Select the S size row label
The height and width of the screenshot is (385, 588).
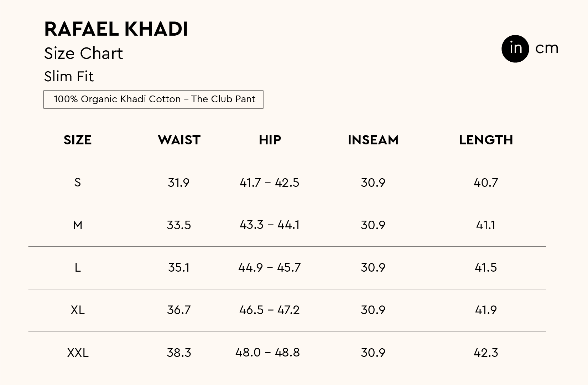pyautogui.click(x=78, y=183)
